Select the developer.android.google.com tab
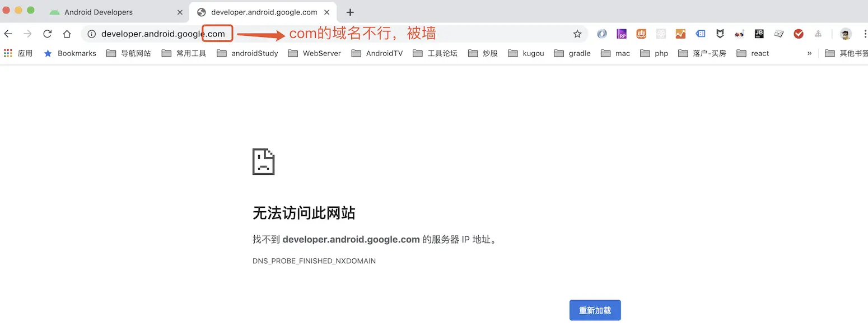The width and height of the screenshot is (868, 336). click(263, 12)
